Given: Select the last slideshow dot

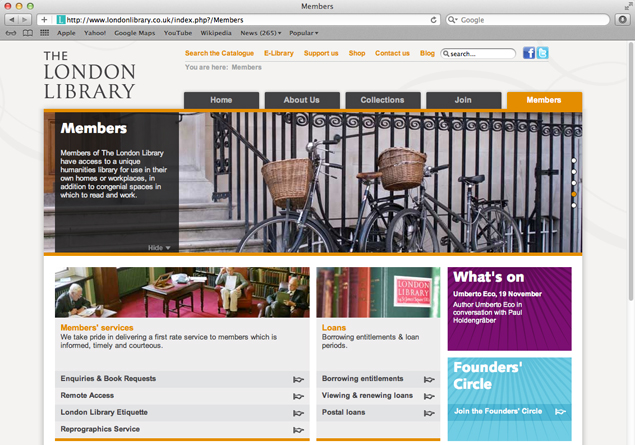Looking at the screenshot, I should coord(573,205).
